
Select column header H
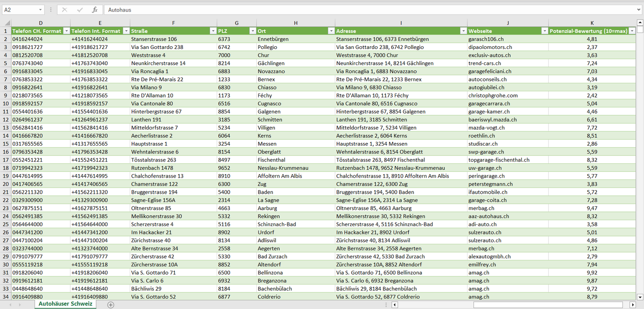pyautogui.click(x=295, y=23)
